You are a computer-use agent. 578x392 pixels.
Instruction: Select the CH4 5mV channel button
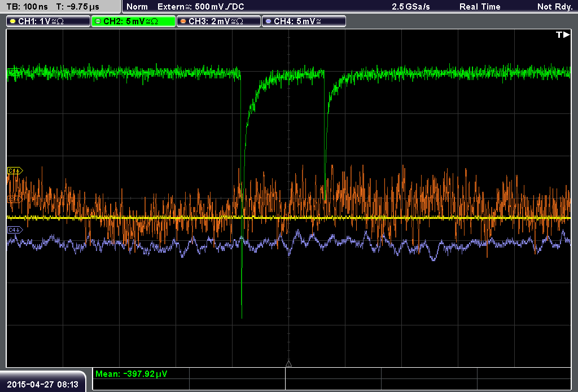(304, 21)
